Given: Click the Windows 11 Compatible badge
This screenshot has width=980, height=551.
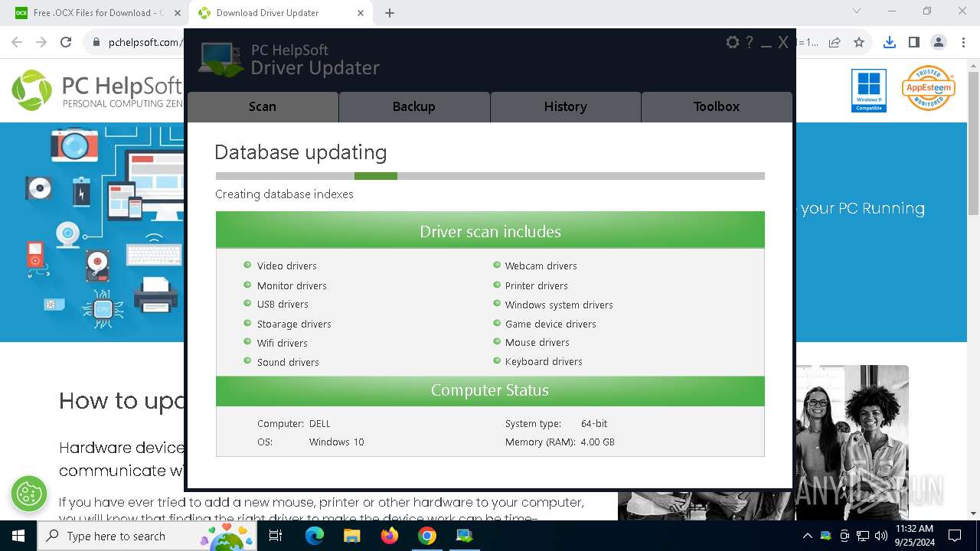Looking at the screenshot, I should (x=869, y=90).
